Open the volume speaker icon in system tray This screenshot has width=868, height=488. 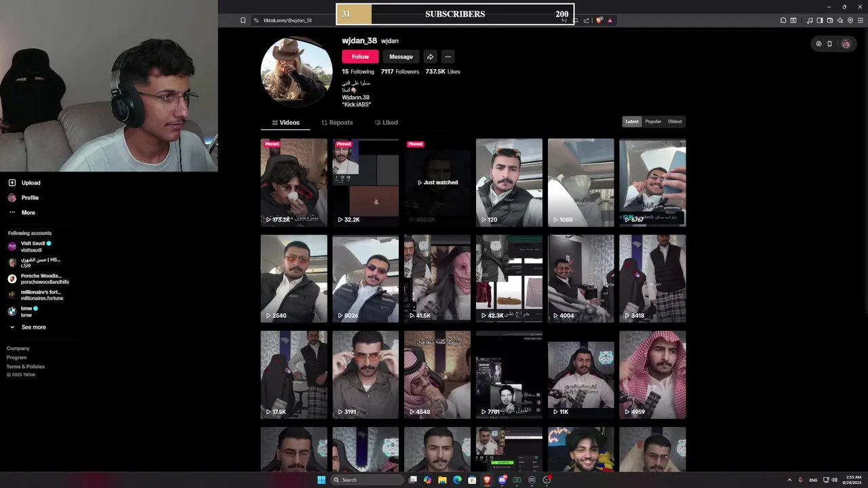point(834,480)
